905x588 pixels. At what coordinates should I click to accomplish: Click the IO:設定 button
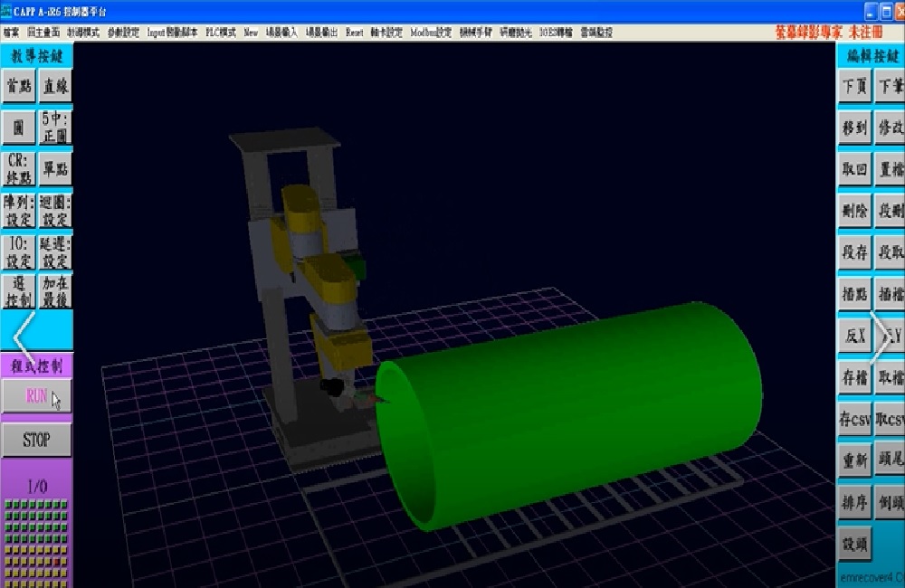click(18, 252)
